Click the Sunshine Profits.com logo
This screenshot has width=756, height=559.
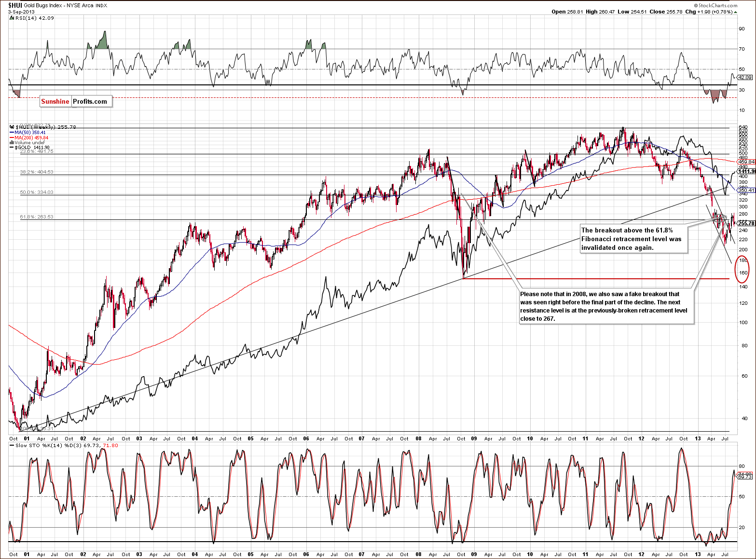tap(76, 101)
